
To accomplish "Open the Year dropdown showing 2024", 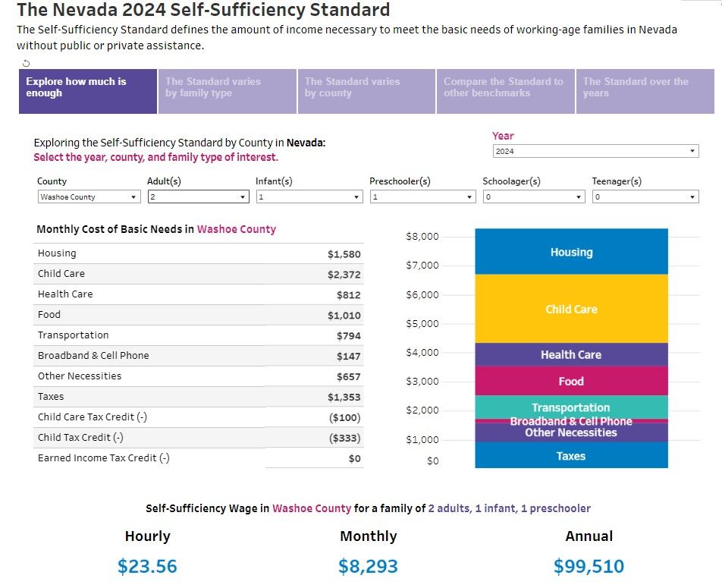I will [x=595, y=152].
